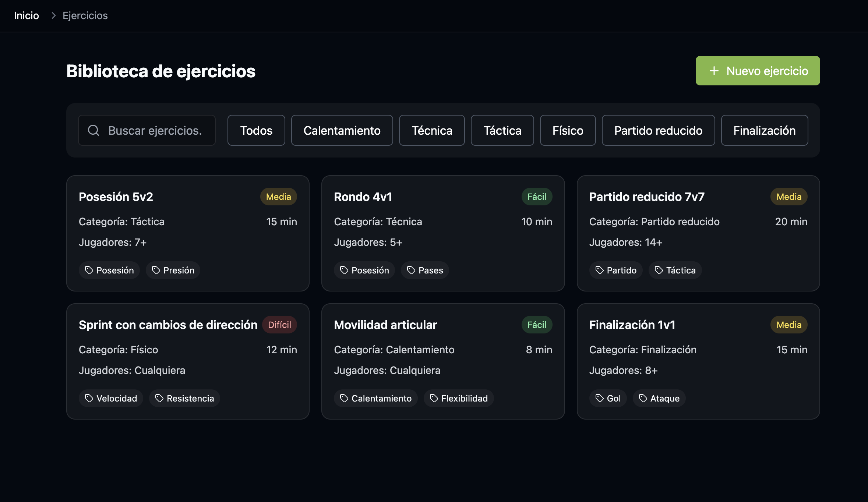Click the Velocidad tag icon
868x502 pixels.
pos(89,398)
